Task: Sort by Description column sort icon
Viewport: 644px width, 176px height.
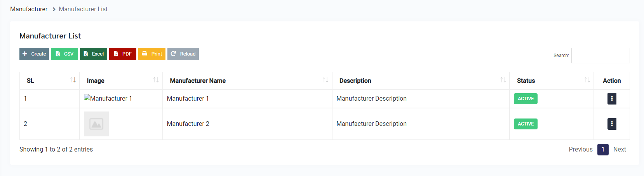Action: 503,80
